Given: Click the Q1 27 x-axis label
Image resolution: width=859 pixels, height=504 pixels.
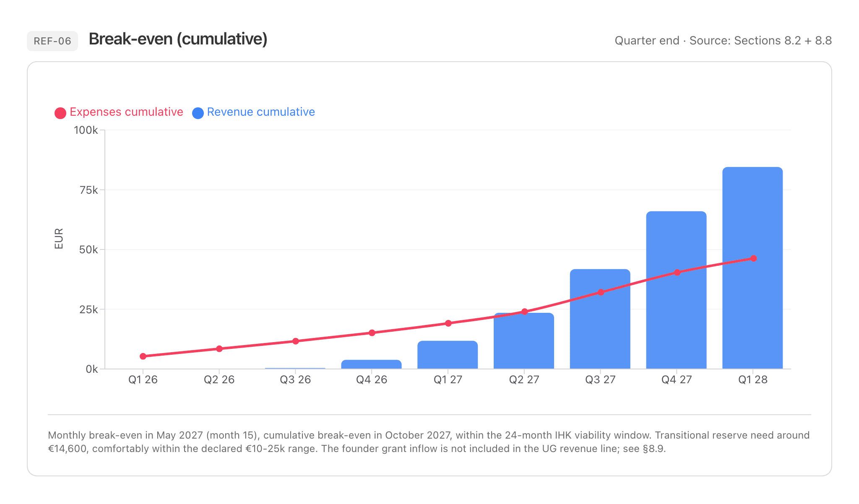Looking at the screenshot, I should click(x=448, y=380).
